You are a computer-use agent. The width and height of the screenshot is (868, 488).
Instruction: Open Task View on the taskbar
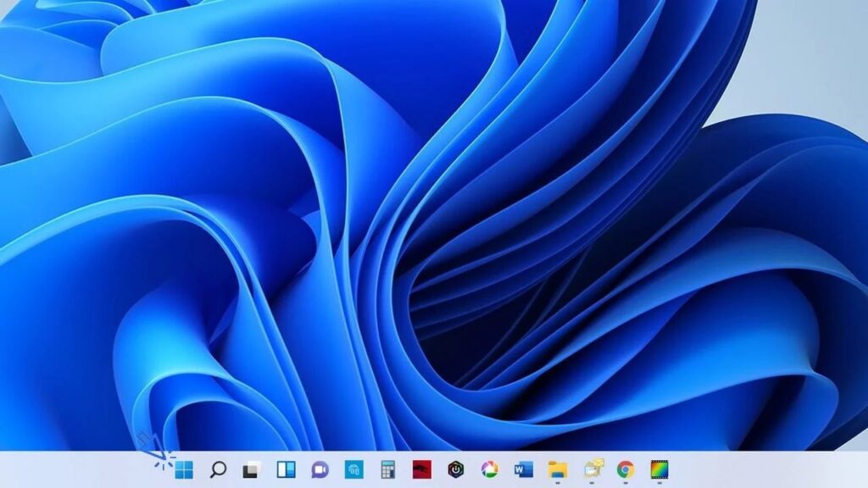click(252, 469)
